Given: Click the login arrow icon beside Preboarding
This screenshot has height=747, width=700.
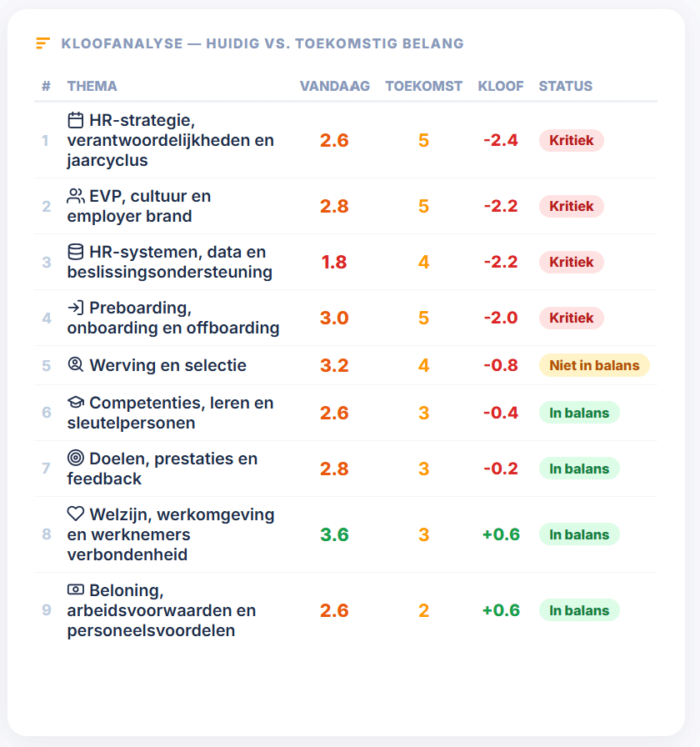Looking at the screenshot, I should 75,308.
